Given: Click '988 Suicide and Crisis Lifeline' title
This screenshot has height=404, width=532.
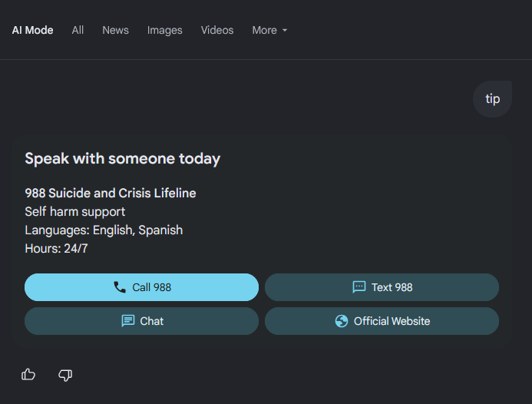Looking at the screenshot, I should [x=111, y=194].
